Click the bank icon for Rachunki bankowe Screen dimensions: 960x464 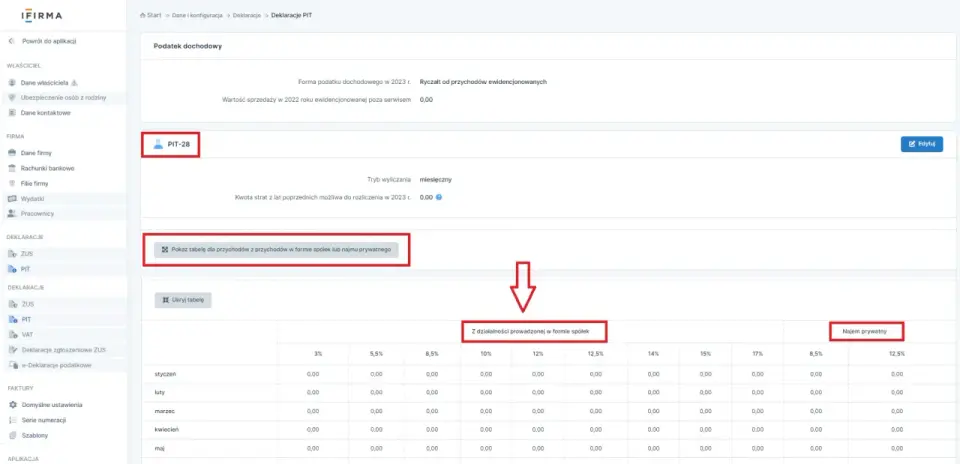pos(12,168)
